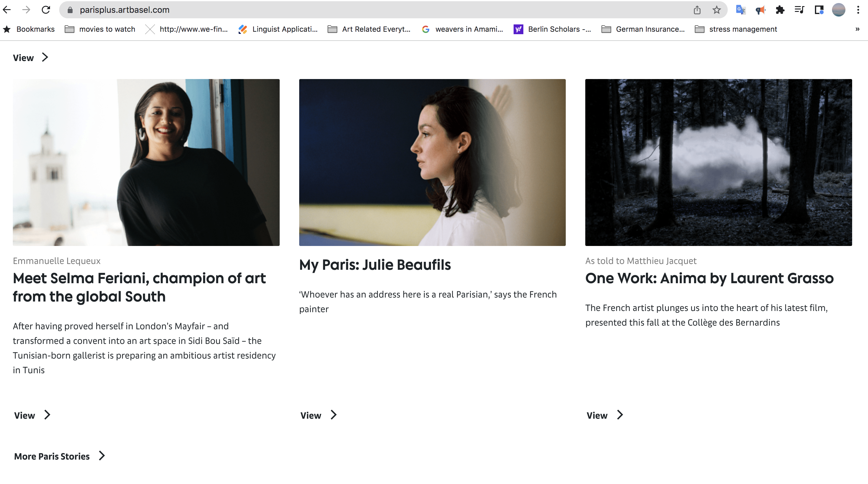868x484 pixels.
Task: Open the stress management bookmark folder
Action: 736,29
